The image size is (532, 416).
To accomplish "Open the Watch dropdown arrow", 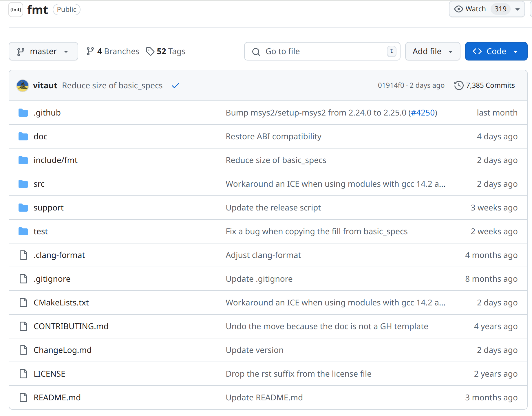I will point(518,9).
